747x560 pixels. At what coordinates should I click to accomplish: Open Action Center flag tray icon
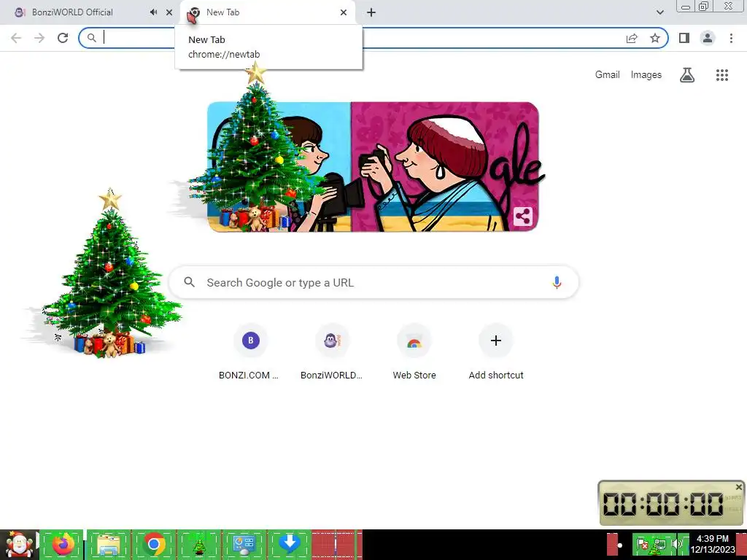[x=642, y=544]
